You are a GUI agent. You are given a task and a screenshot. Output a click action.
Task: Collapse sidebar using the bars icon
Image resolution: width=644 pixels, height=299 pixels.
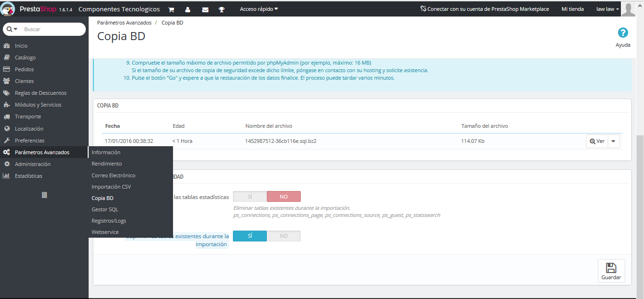(x=44, y=195)
